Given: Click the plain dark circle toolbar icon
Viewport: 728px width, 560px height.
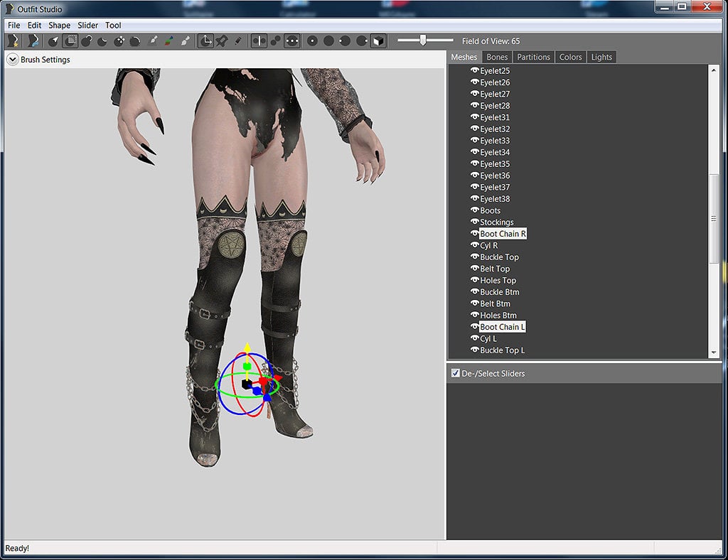Looking at the screenshot, I should click(328, 41).
